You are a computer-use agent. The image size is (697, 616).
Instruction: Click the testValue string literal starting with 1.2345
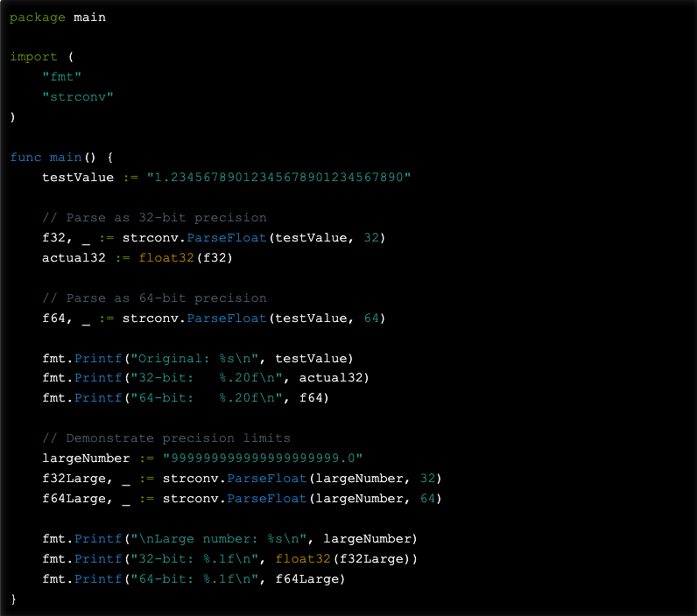(279, 178)
